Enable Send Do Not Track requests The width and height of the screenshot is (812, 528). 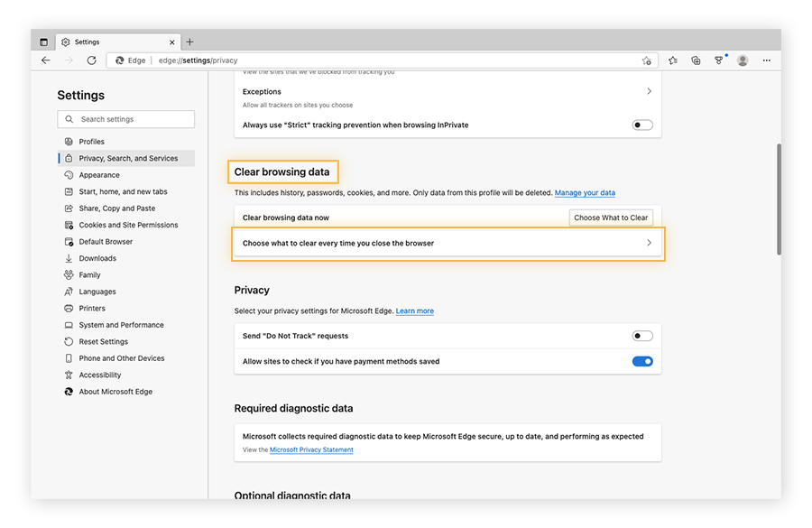click(641, 336)
